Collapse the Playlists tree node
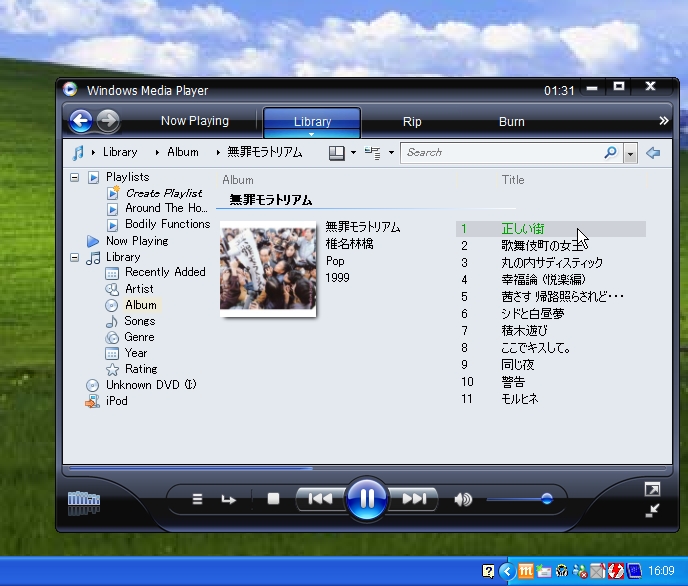This screenshot has height=586, width=688. click(75, 177)
